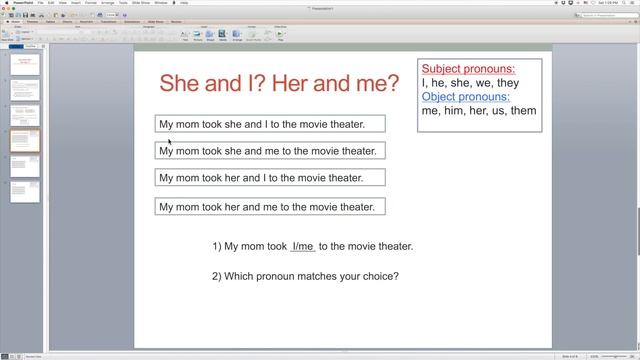
Task: Switch to the Charts ribbon tab
Action: [x=67, y=22]
